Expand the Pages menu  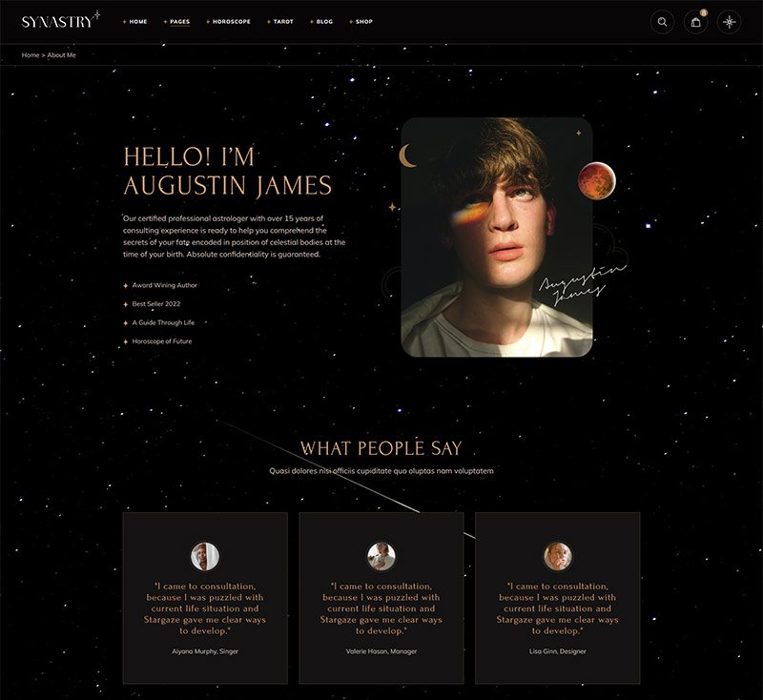point(179,21)
